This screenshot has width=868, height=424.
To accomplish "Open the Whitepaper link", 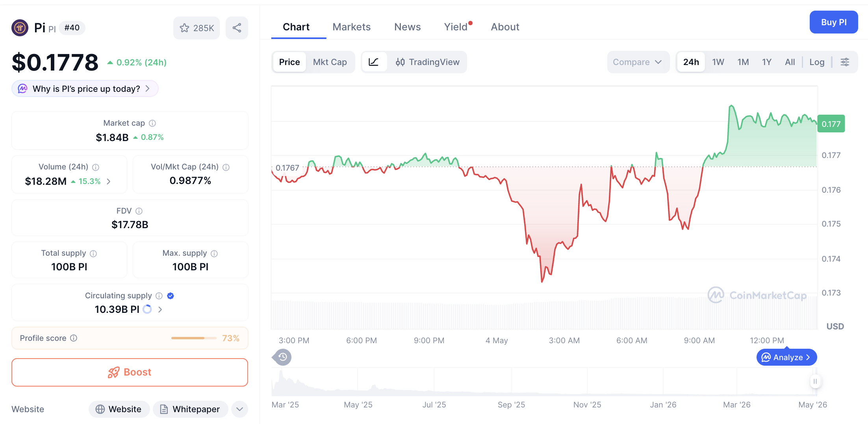I will (x=191, y=409).
